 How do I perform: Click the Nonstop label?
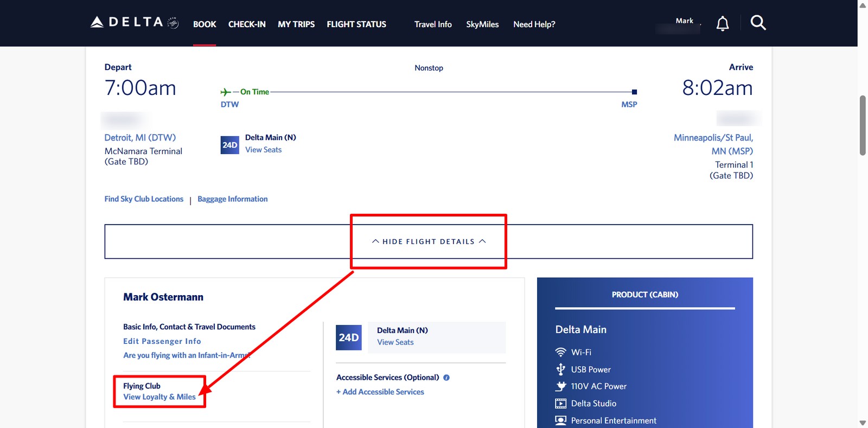click(x=429, y=68)
